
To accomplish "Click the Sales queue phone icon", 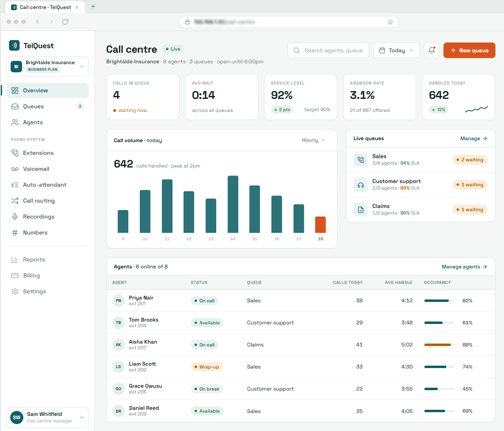I will (x=361, y=160).
